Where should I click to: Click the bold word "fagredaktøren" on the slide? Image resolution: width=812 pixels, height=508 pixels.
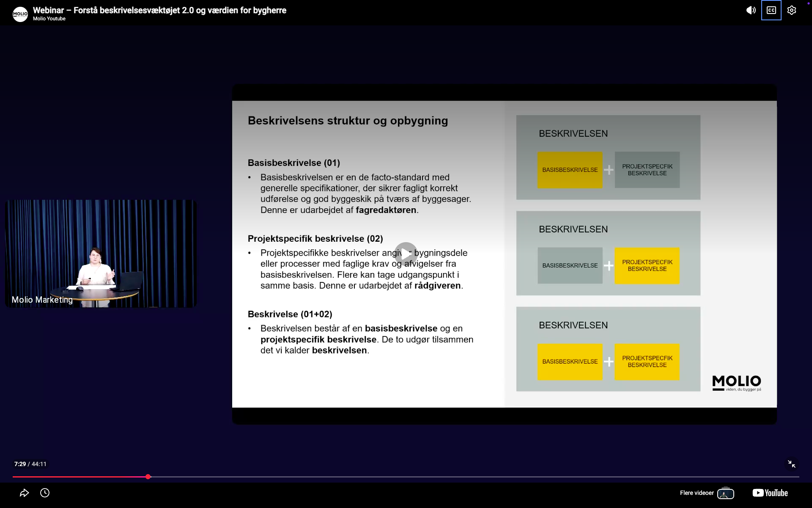(386, 210)
